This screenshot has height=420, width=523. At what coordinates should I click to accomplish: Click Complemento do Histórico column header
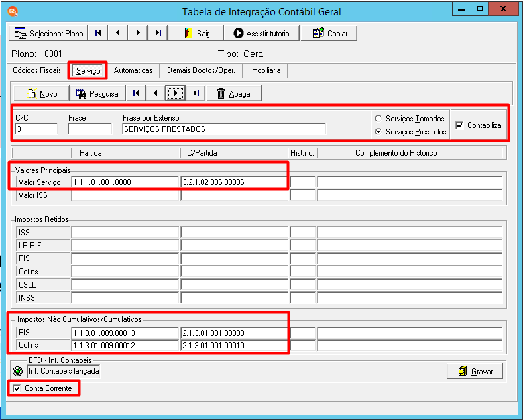(x=410, y=153)
